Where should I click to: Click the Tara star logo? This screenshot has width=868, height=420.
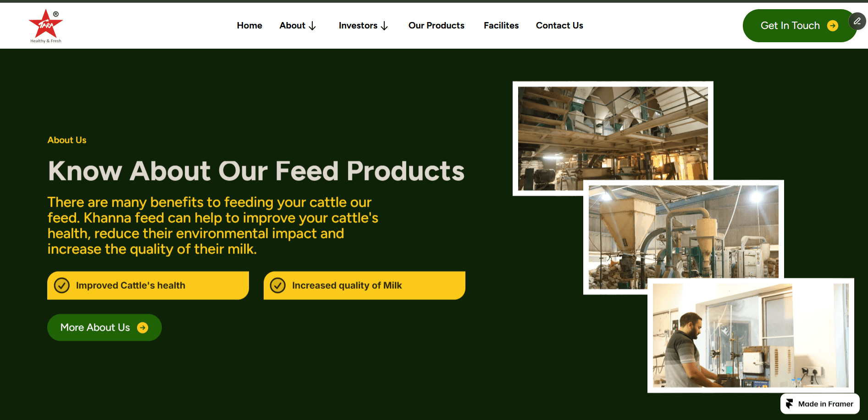46,26
